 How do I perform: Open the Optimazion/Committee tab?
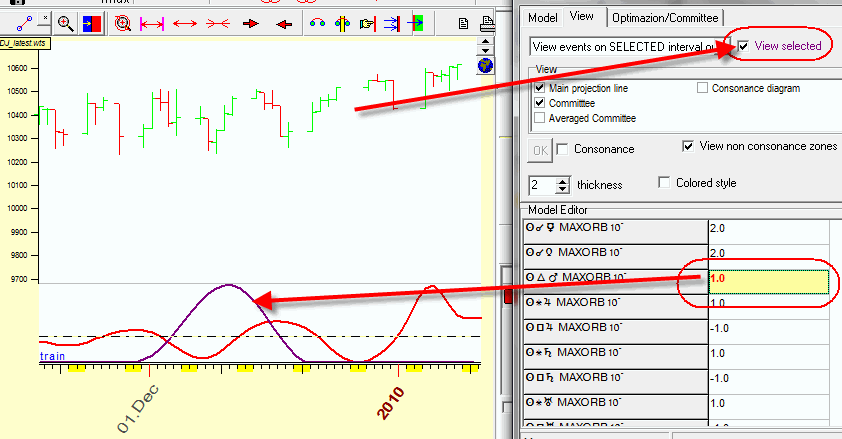pos(665,17)
